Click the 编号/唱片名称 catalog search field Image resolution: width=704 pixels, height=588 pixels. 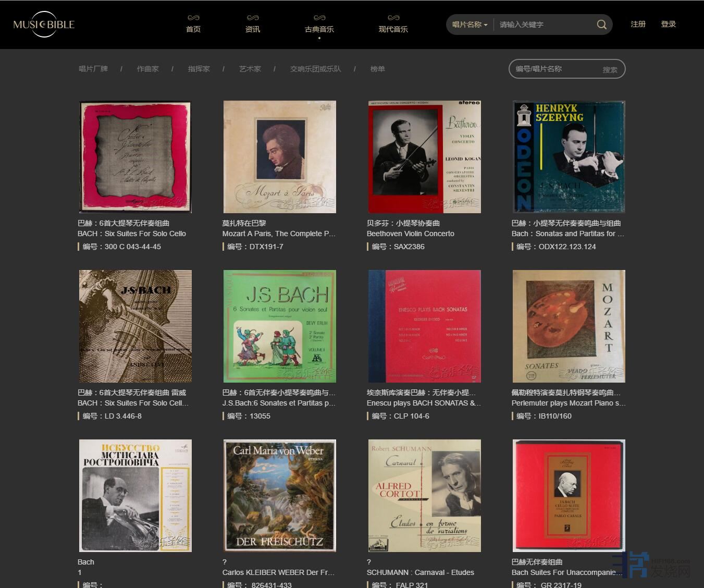[555, 69]
